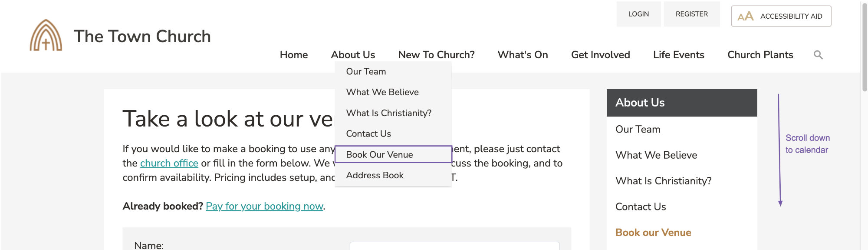Open the Login button
This screenshot has width=868, height=250.
(x=638, y=14)
